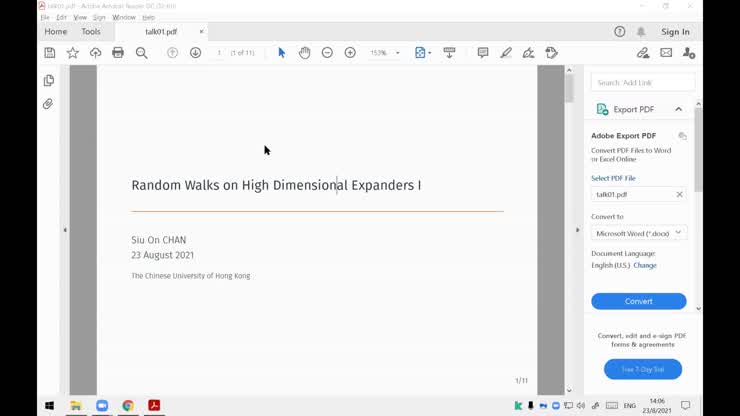This screenshot has width=740, height=416.
Task: Activate the Highlight text pen tool
Action: click(506, 53)
